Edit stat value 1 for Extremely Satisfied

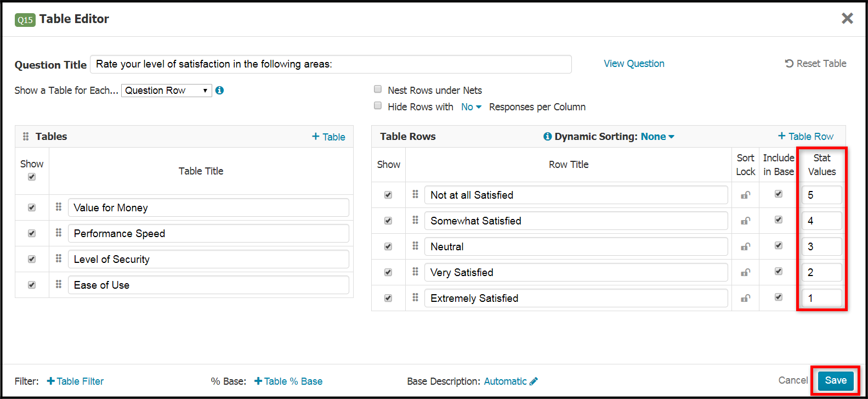pos(821,298)
